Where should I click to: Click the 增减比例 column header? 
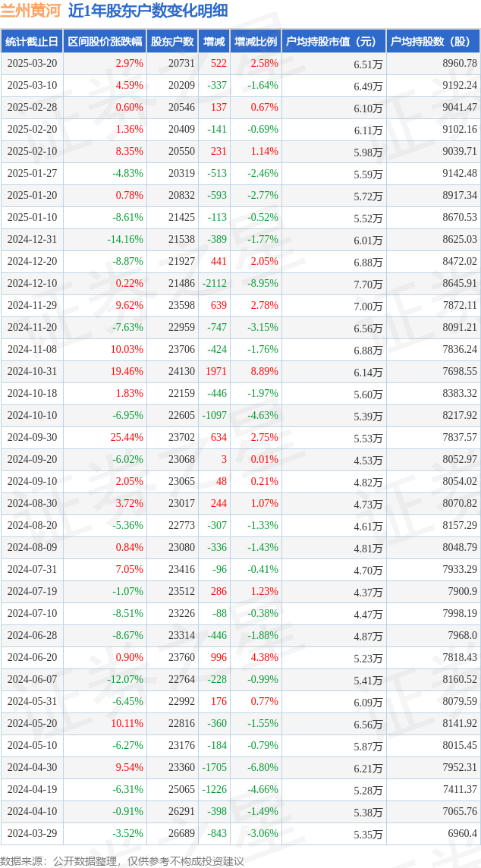pos(256,42)
